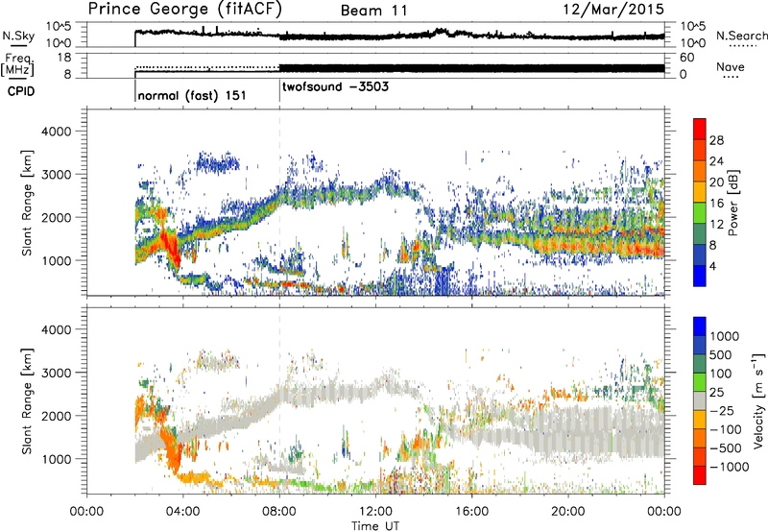
Task: Click the '1000' velocity scale value
Action: click(x=725, y=336)
